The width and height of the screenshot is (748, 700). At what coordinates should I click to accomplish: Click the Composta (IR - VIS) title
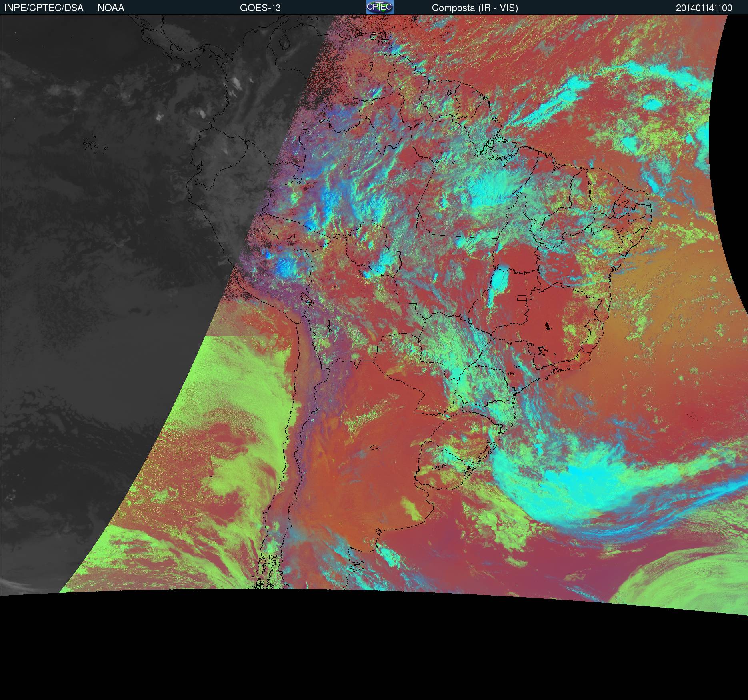click(475, 8)
